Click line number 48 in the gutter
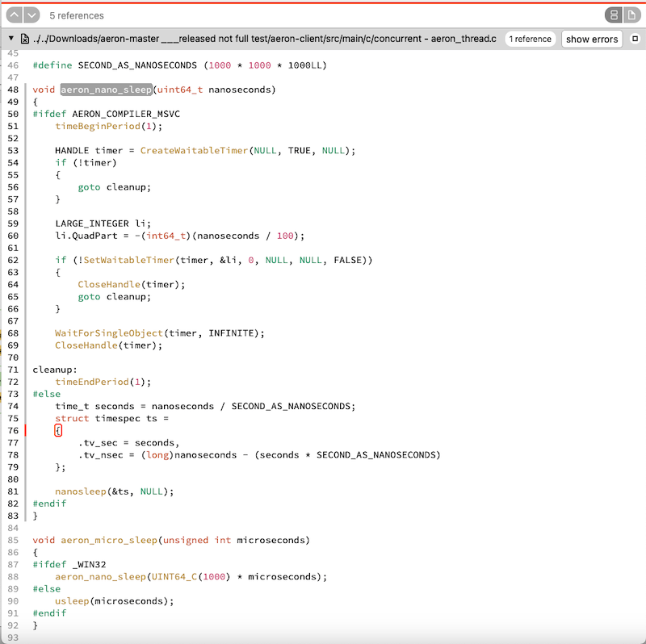This screenshot has width=646, height=644. pos(13,90)
